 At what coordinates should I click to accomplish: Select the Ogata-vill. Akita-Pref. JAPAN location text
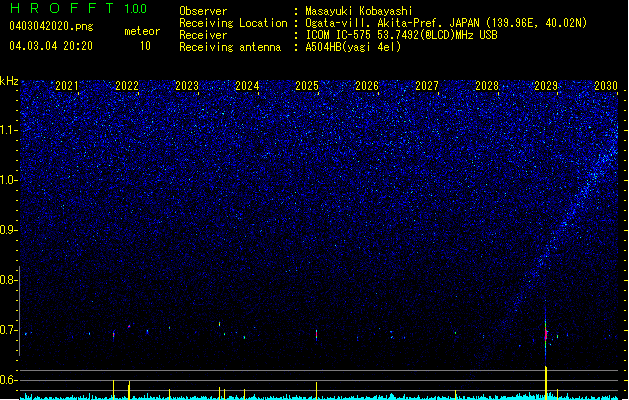pyautogui.click(x=446, y=23)
